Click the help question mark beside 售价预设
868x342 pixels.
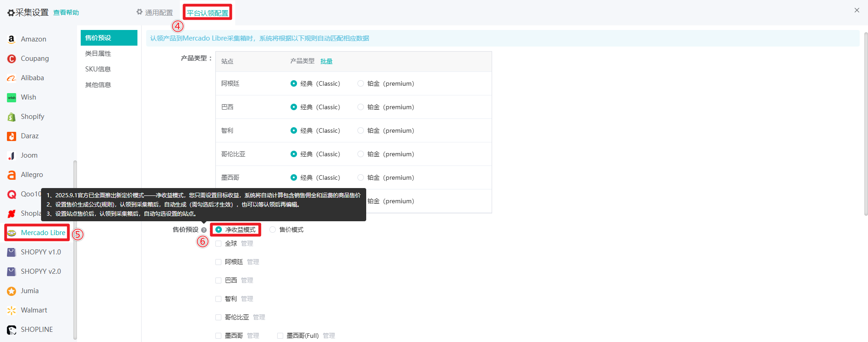point(204,230)
